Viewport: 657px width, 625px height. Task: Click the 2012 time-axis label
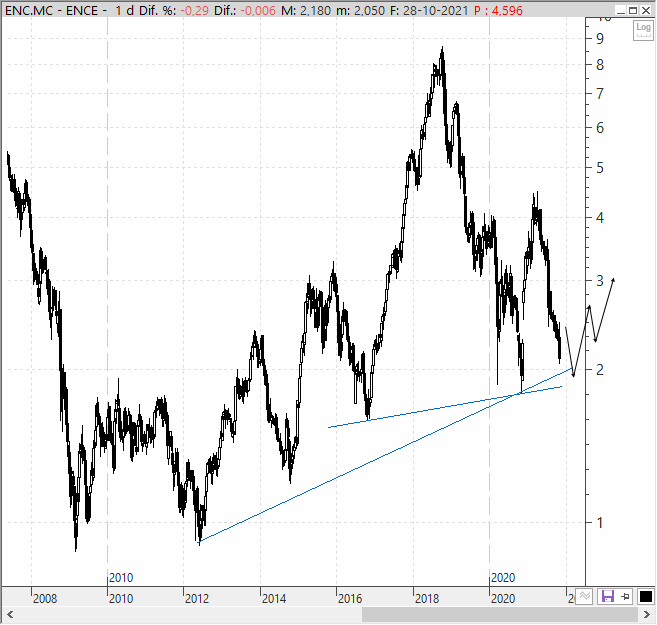tap(197, 599)
